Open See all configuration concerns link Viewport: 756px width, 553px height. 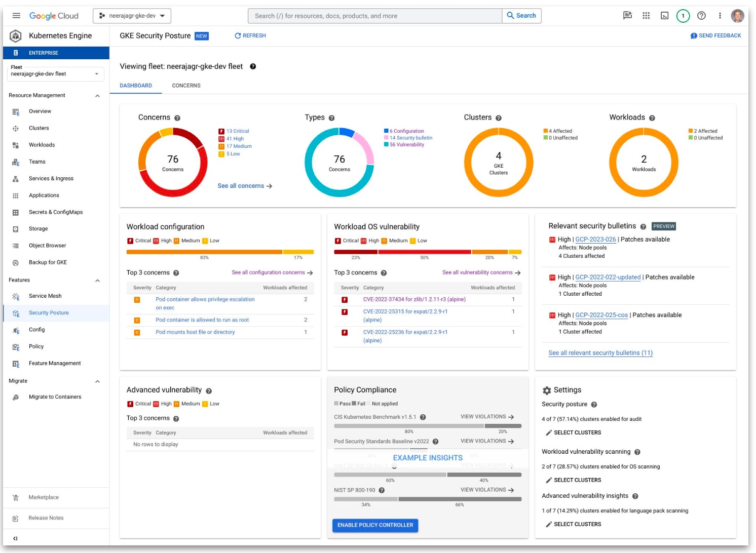click(272, 272)
